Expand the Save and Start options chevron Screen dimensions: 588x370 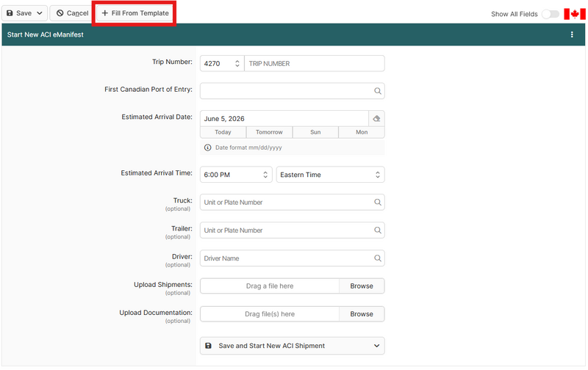[x=376, y=346]
